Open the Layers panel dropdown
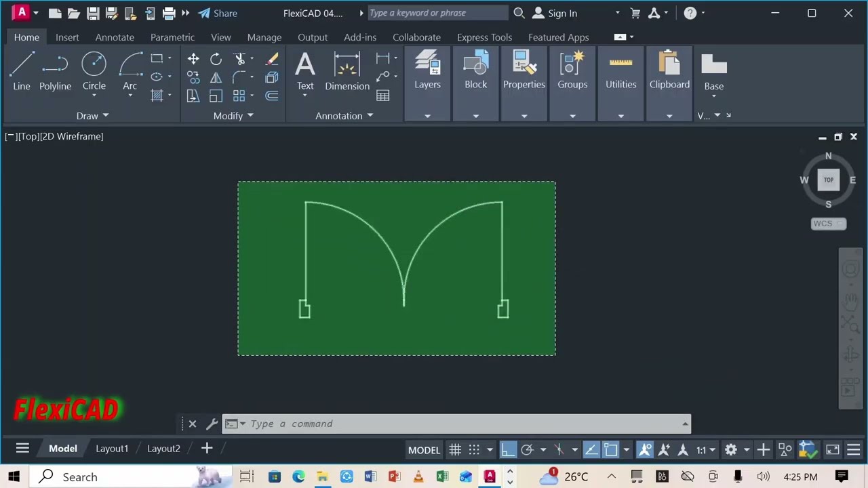This screenshot has width=868, height=488. (427, 116)
